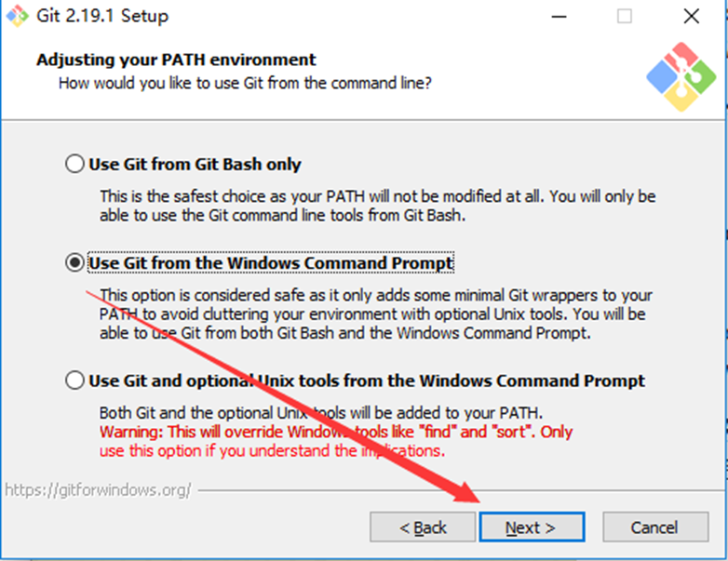Click the red override warning text
Viewport: 728px width, 561px height.
[335, 442]
